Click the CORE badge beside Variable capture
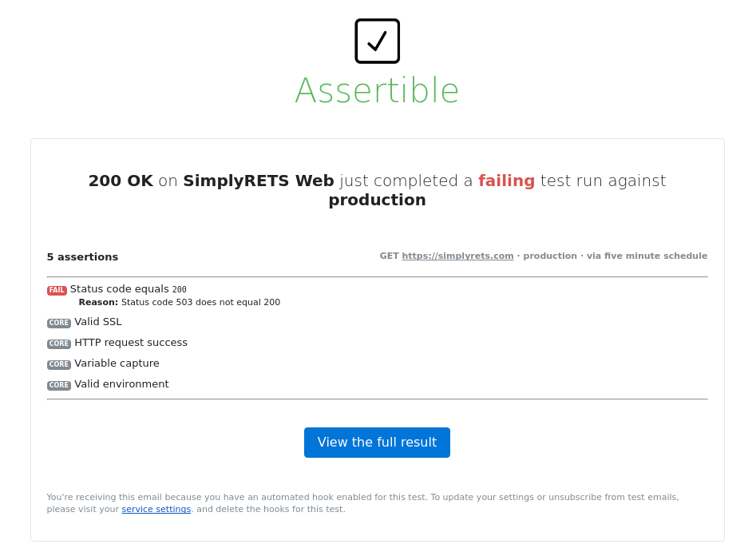 tap(59, 365)
